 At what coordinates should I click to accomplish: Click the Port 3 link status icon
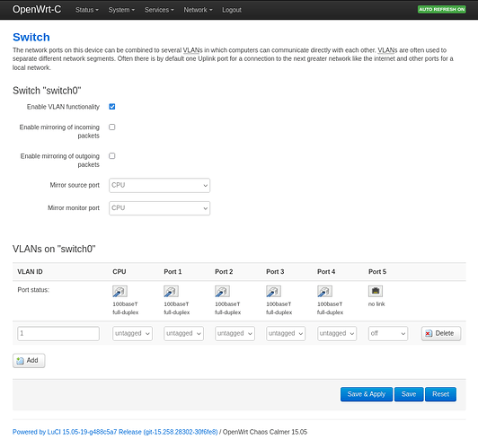tap(273, 291)
